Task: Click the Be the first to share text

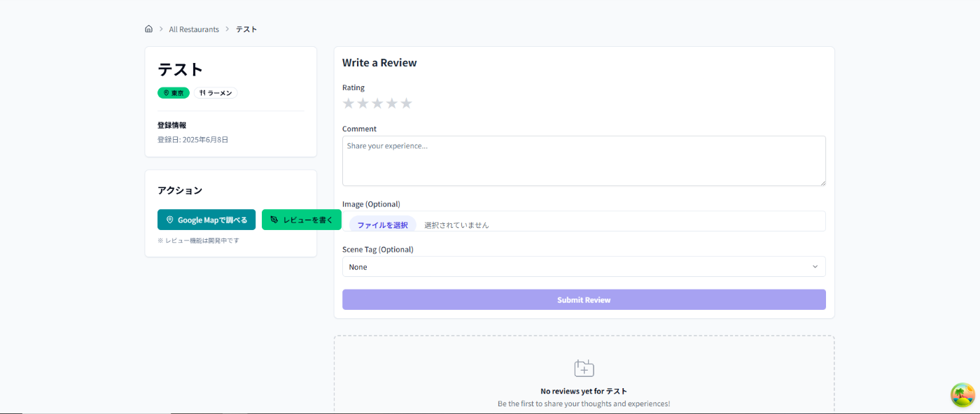Action: (x=584, y=404)
